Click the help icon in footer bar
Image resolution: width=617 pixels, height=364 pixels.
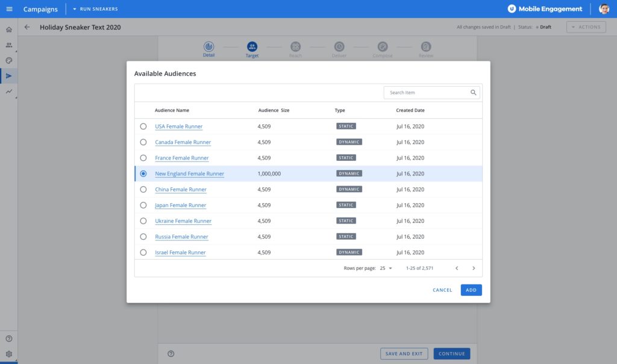(x=171, y=353)
